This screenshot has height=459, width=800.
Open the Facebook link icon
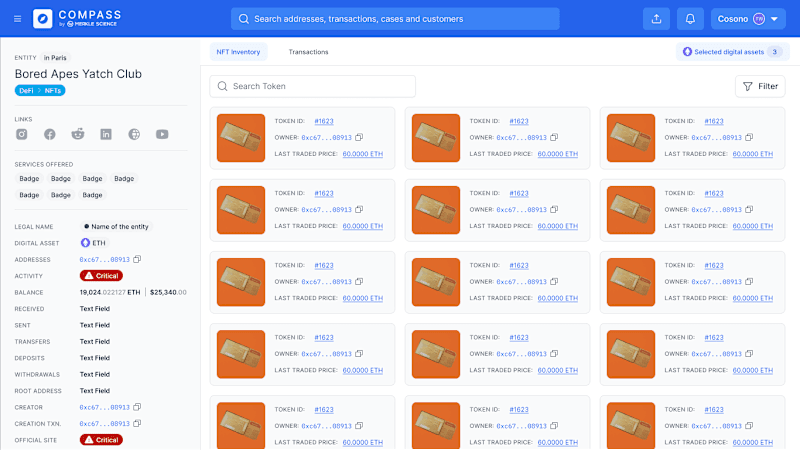coord(49,134)
